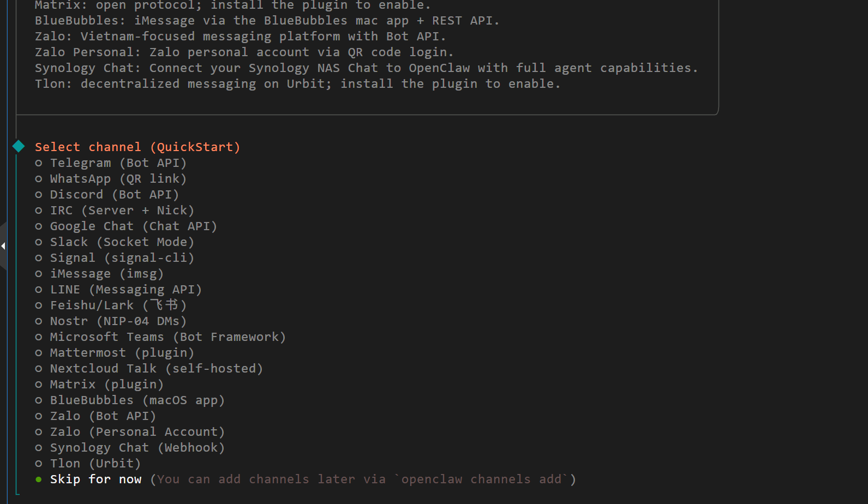This screenshot has width=868, height=504.
Task: Choose the Tlon (Urbit) channel
Action: pyautogui.click(x=95, y=464)
